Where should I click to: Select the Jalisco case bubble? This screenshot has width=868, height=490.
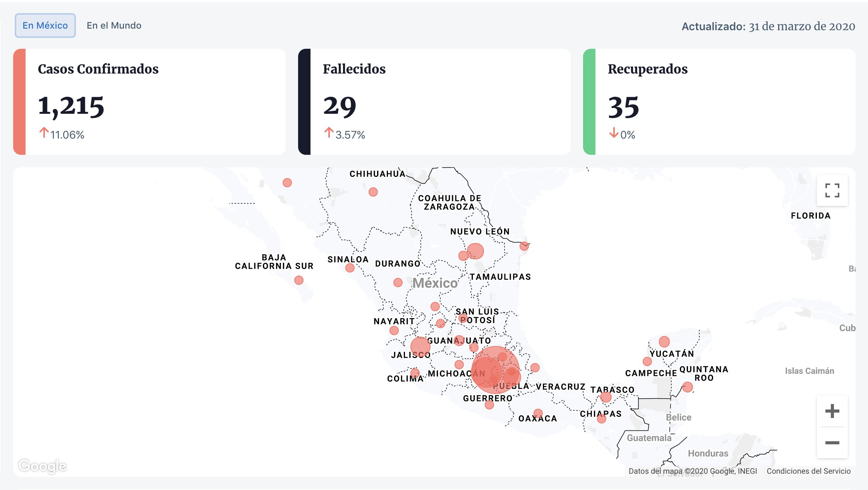420,346
